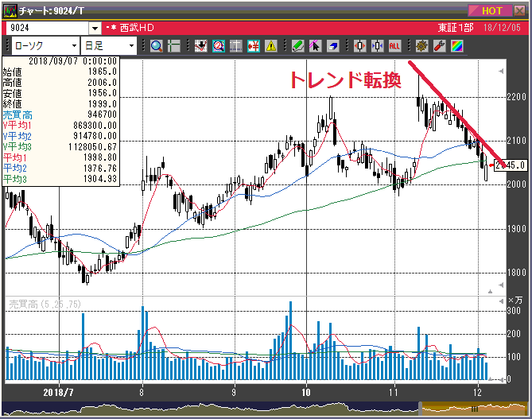Click the date 18/12/05 in header
This screenshot has height=419, width=532.
[502, 28]
